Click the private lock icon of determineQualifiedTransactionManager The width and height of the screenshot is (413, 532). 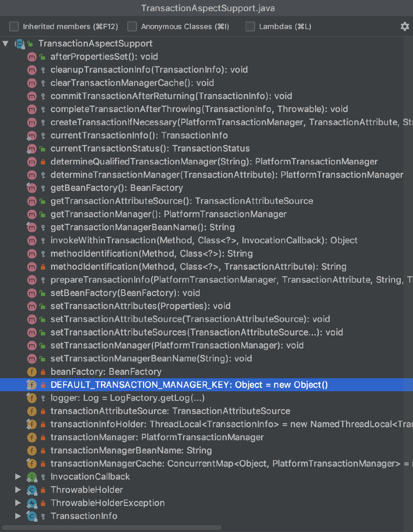click(x=43, y=162)
